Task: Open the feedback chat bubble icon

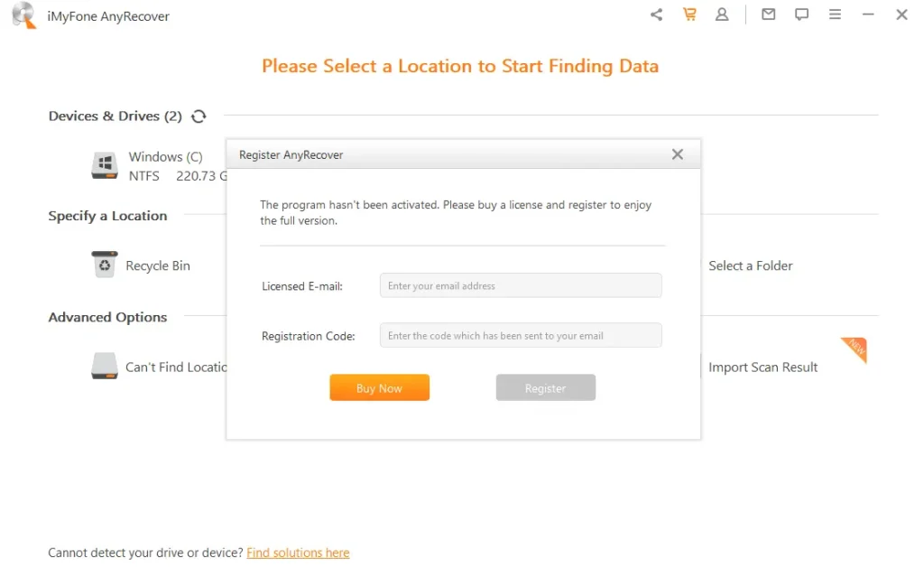Action: click(x=801, y=14)
